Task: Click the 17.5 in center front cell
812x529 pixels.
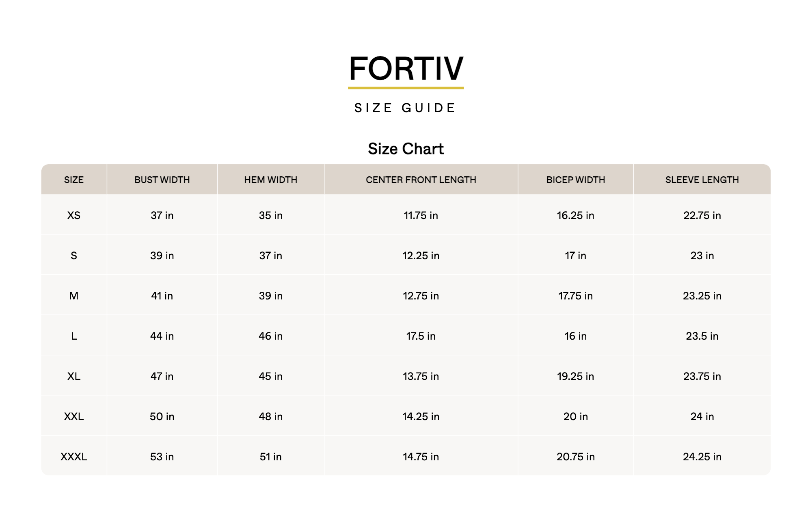Action: 421,336
